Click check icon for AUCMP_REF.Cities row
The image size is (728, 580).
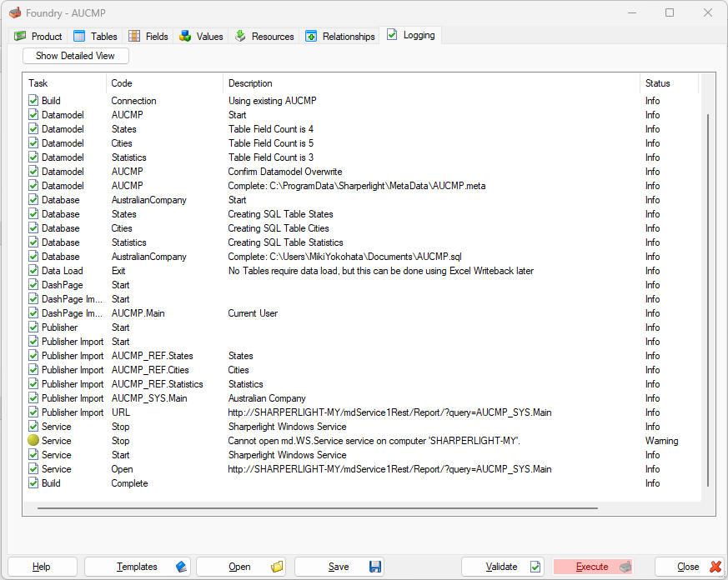pyautogui.click(x=33, y=370)
